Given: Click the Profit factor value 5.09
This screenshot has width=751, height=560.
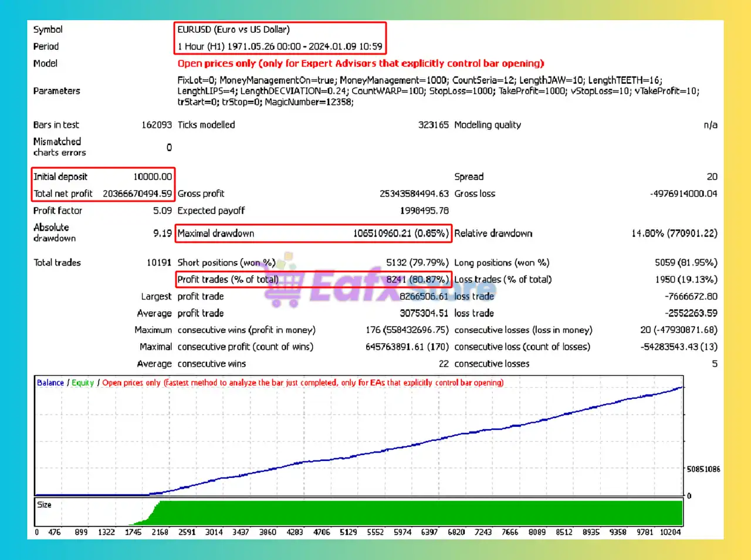Looking at the screenshot, I should [163, 211].
